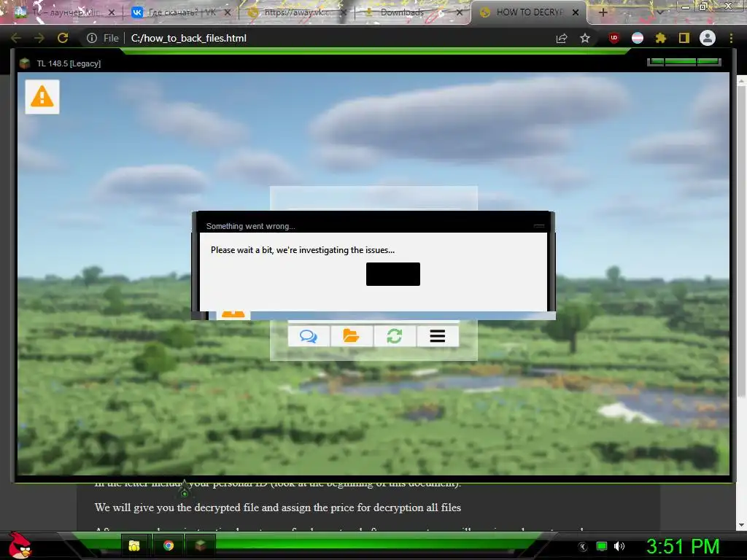Click the browser forward arrow
This screenshot has width=747, height=560.
pos(39,38)
